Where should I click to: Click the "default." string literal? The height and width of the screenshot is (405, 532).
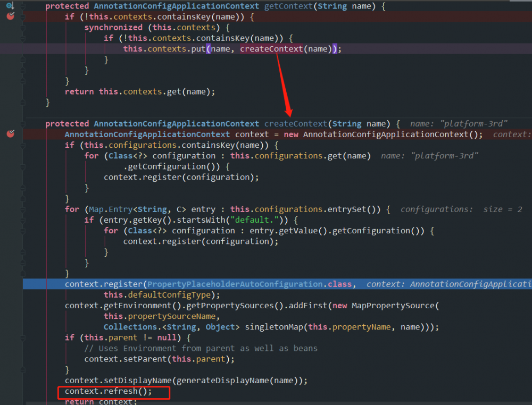pos(254,220)
